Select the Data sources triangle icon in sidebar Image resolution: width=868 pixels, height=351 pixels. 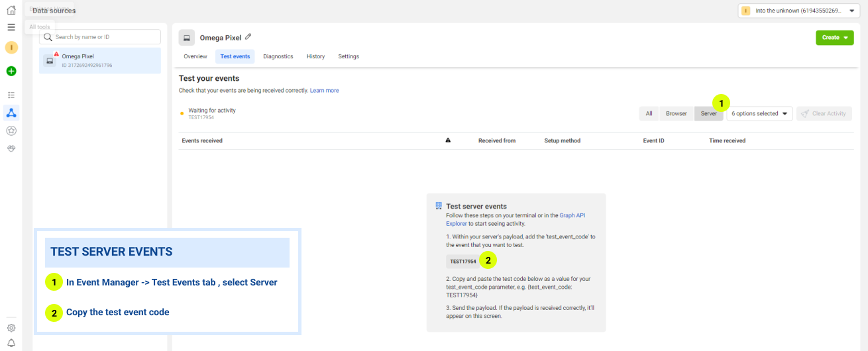[x=11, y=113]
